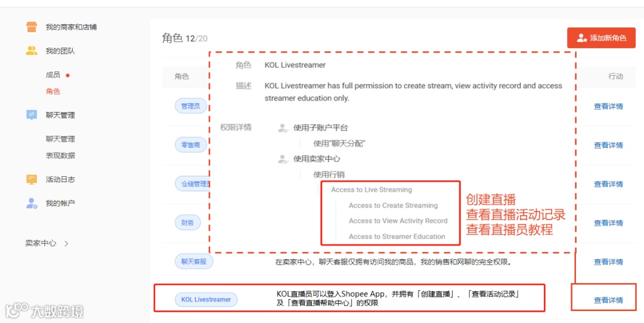Open 查看详情 for the 零售商 role

[x=608, y=145]
